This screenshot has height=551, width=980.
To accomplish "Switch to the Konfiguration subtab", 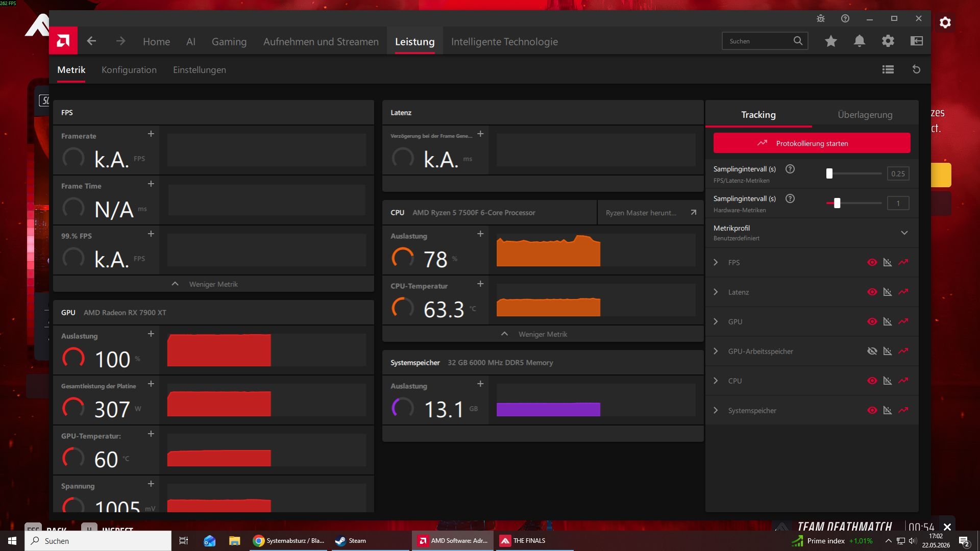I will click(129, 70).
